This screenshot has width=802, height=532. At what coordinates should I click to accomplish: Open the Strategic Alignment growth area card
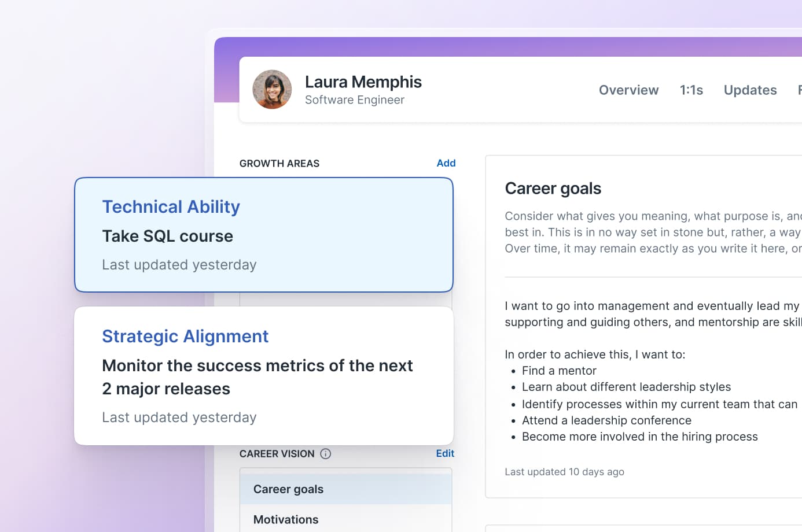click(x=263, y=376)
